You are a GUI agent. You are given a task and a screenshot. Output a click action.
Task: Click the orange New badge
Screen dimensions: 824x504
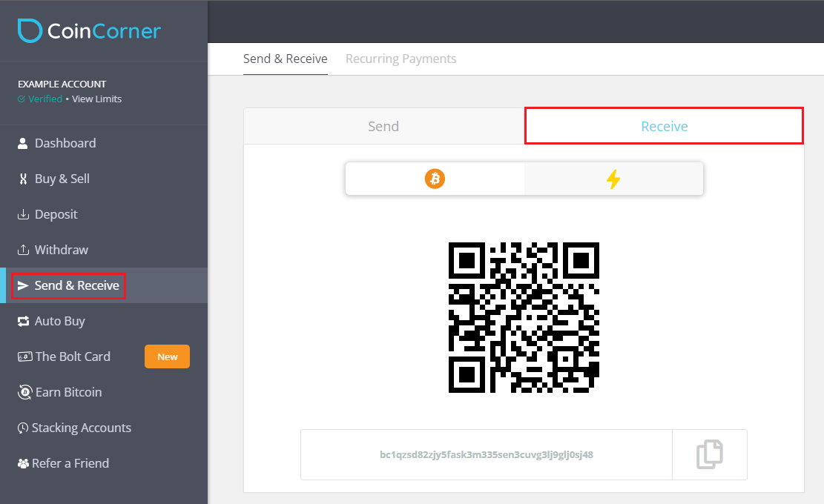click(x=167, y=357)
